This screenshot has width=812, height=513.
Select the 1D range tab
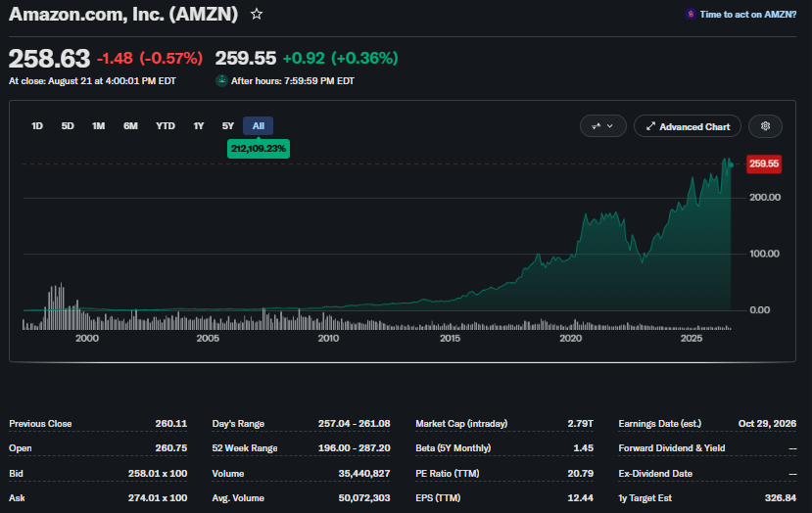(x=37, y=125)
